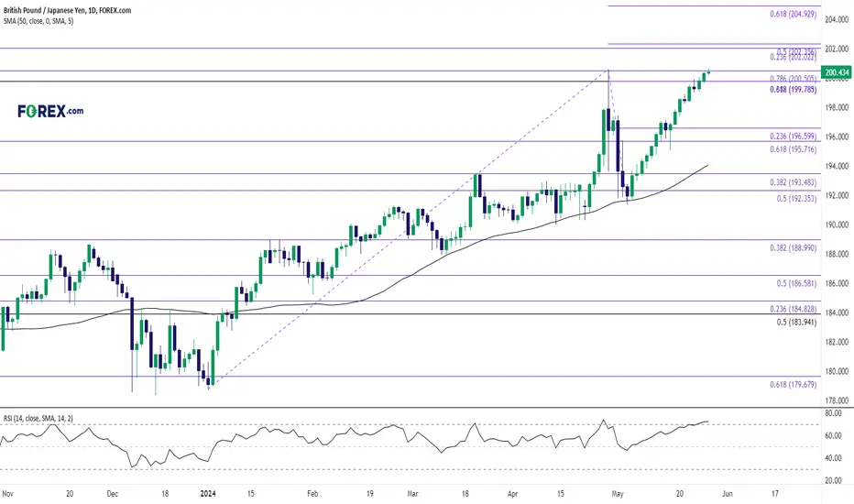Click the 180.000 price axis label
854x504 pixels.
837,372
